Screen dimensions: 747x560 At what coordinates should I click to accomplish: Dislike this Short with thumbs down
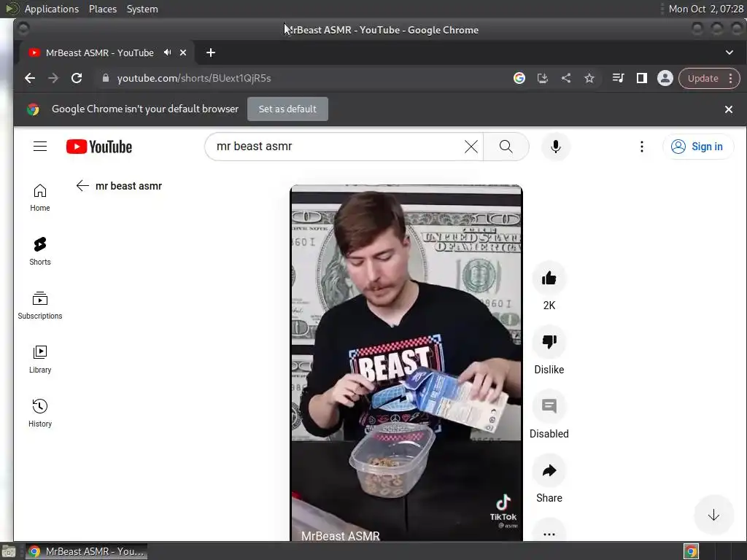(549, 341)
